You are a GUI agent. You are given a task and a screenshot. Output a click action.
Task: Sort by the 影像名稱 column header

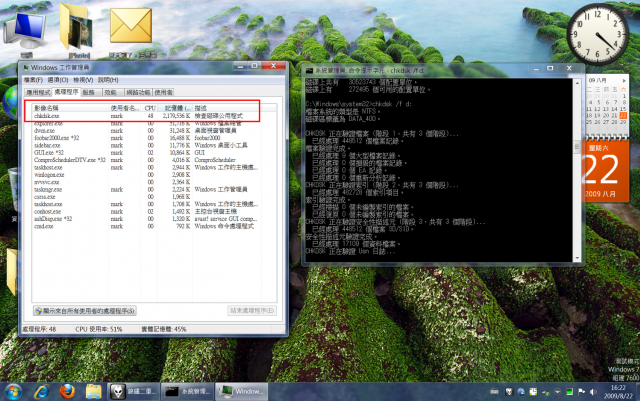71,108
